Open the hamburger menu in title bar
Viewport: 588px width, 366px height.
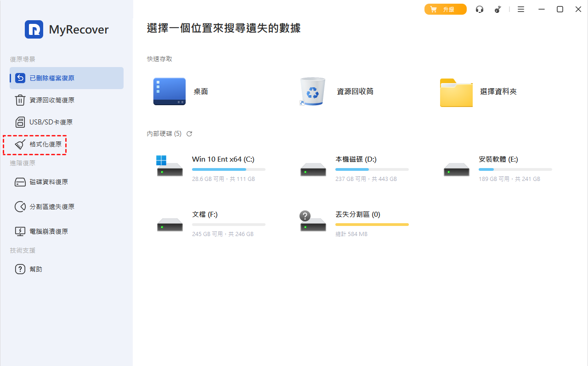521,9
